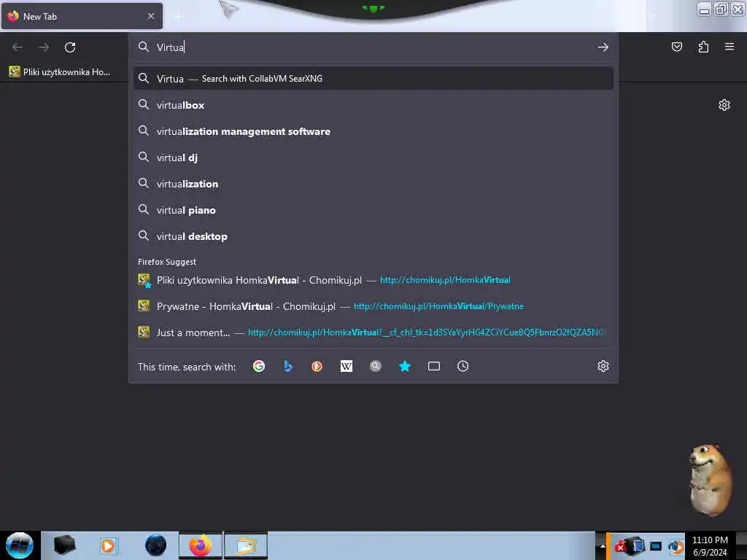Select Wikipedia search engine icon
The image size is (747, 560).
pos(347,366)
